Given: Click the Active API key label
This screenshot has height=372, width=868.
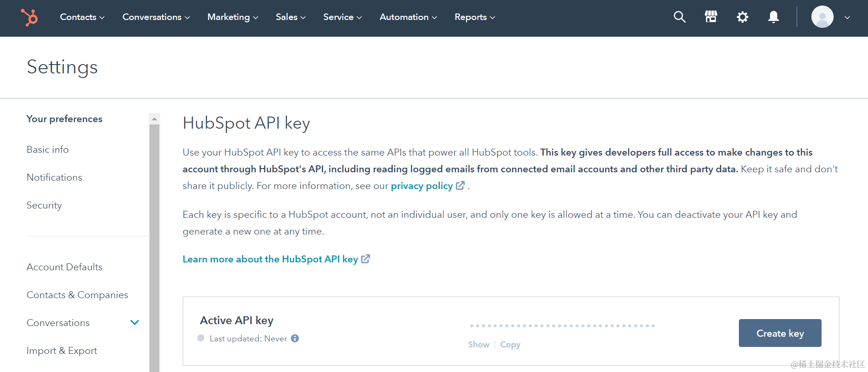Looking at the screenshot, I should tap(237, 320).
